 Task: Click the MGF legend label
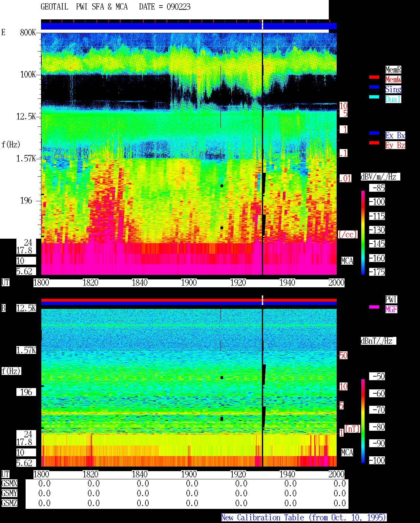[391, 309]
